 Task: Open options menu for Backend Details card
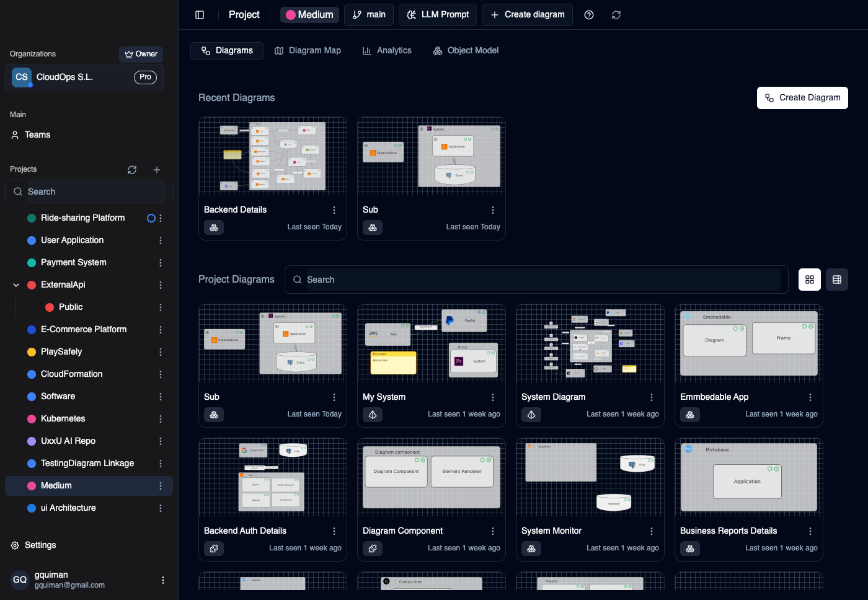[x=334, y=210]
